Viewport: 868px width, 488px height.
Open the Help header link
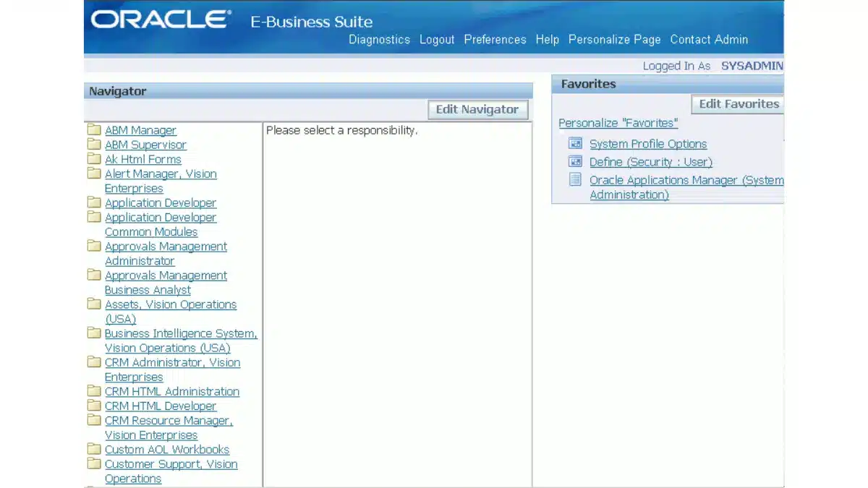coord(547,40)
